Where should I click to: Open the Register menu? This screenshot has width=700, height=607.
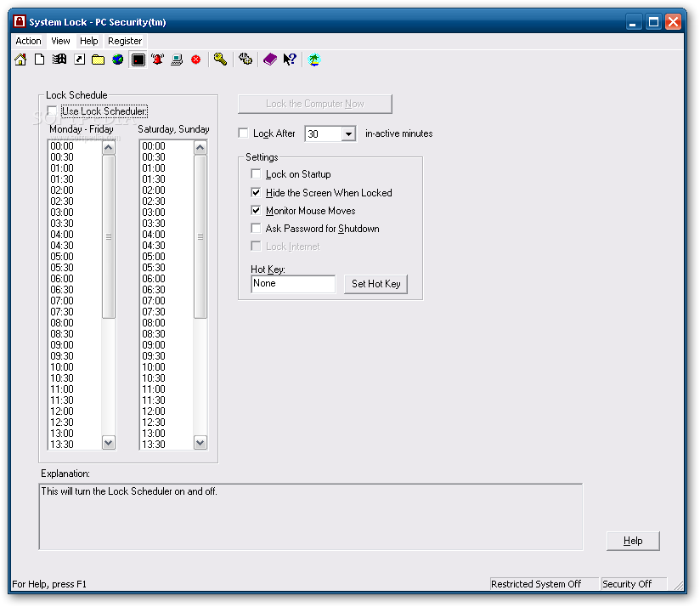point(125,41)
